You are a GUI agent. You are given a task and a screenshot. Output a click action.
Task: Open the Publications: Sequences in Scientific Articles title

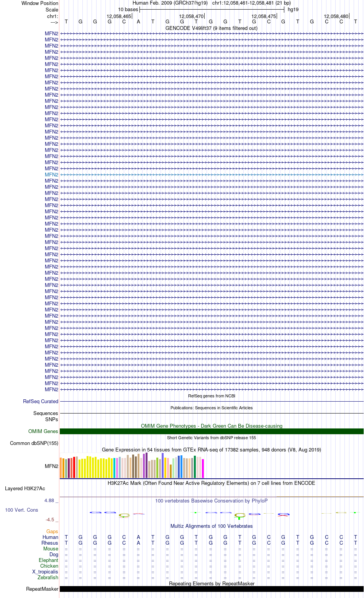212,408
